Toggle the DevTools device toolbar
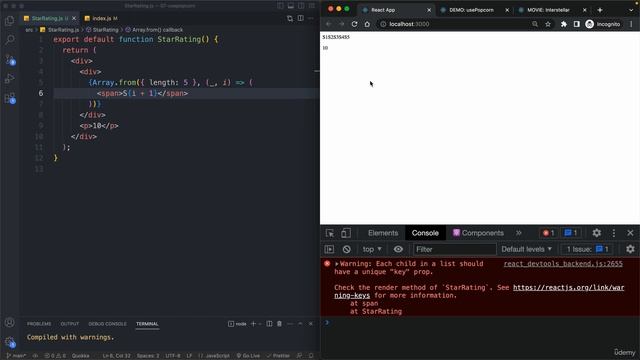 [346, 233]
